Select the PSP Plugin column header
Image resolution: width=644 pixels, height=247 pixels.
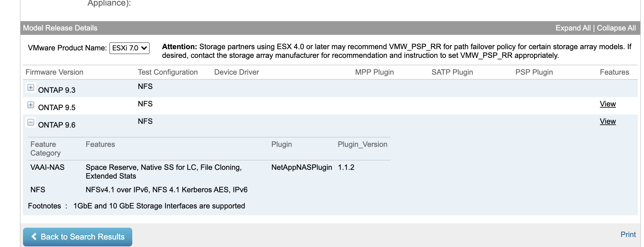click(x=534, y=72)
